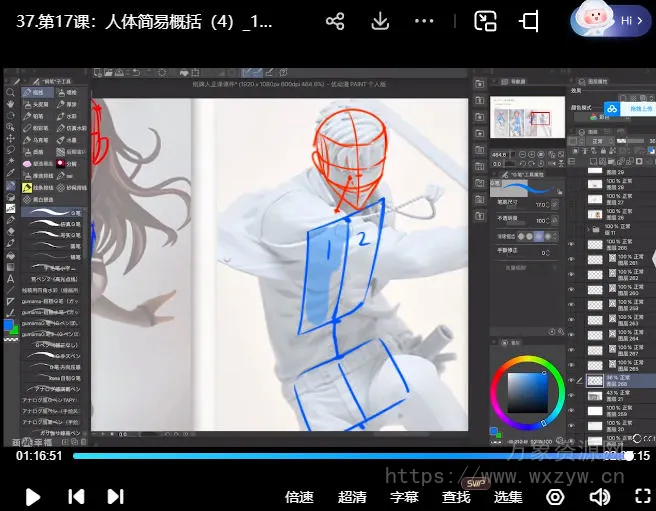Click the rotate/crop screen icon in top bar
Screen dimensions: 656x511
[530, 21]
